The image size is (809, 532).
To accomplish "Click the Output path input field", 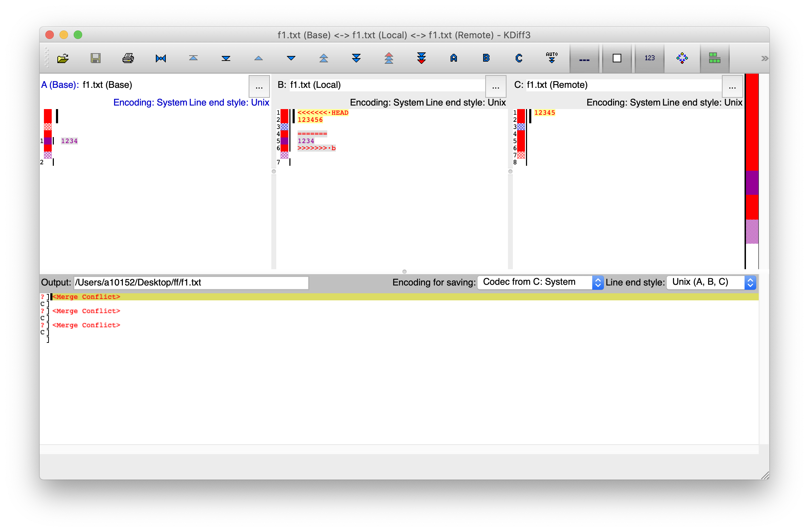I will tap(191, 283).
